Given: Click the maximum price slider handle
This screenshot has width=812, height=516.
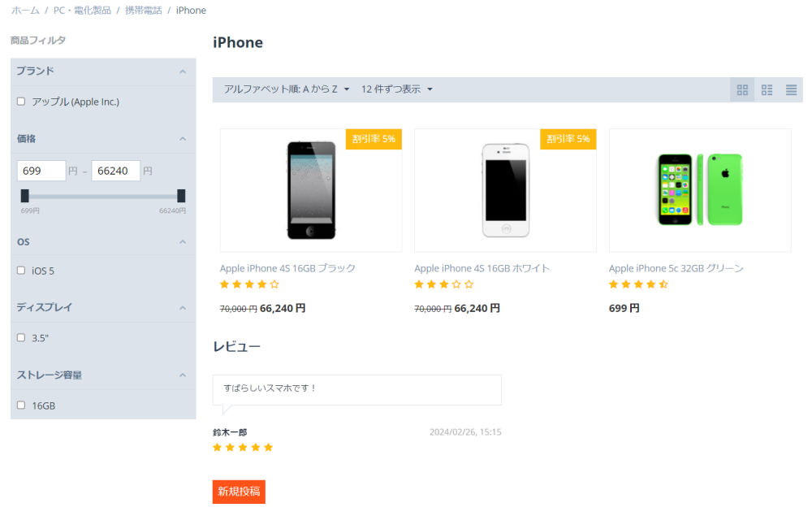Looking at the screenshot, I should (x=181, y=196).
